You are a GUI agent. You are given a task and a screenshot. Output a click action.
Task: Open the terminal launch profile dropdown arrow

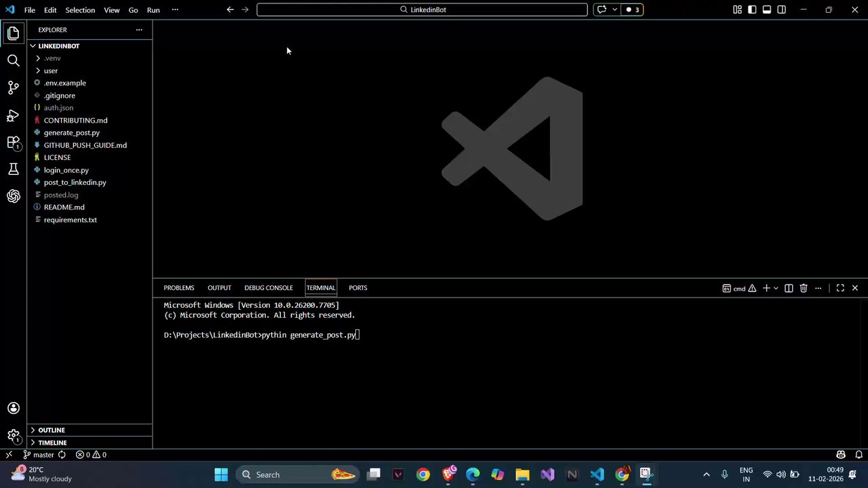pyautogui.click(x=776, y=288)
